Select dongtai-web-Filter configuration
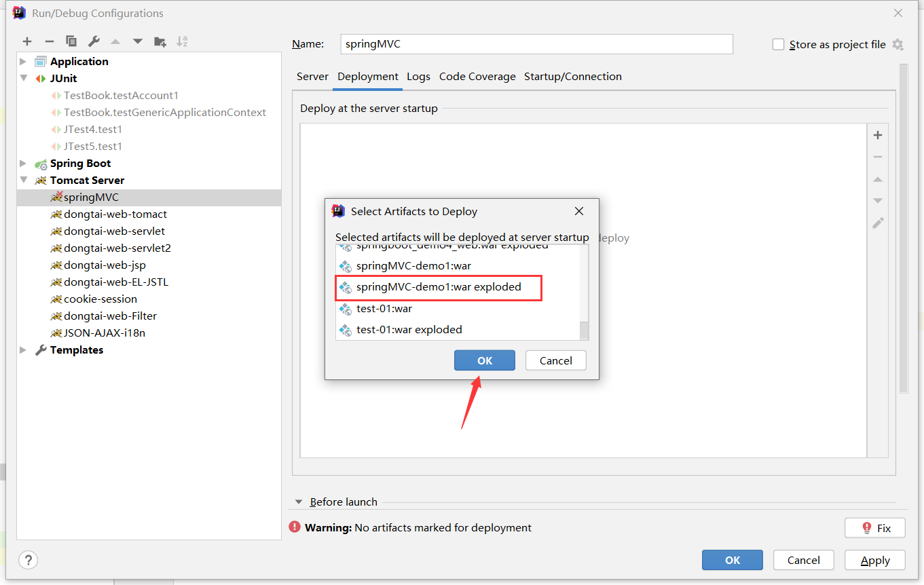This screenshot has width=924, height=585. click(x=149, y=316)
